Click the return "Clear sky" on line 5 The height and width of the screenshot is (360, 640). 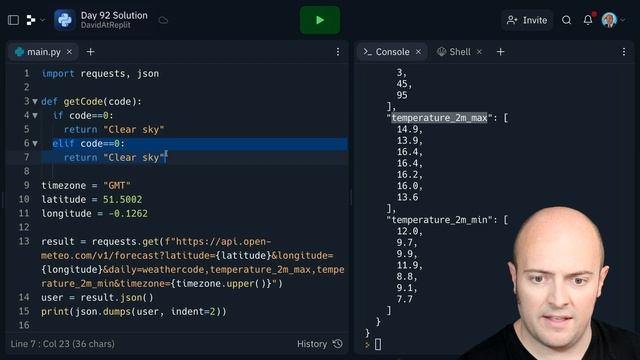click(x=114, y=129)
